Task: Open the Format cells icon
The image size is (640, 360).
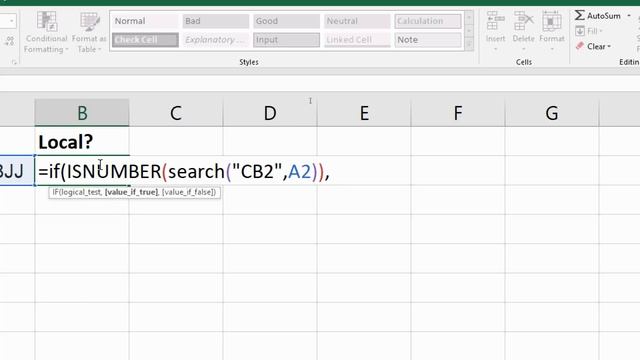Action: [551, 21]
